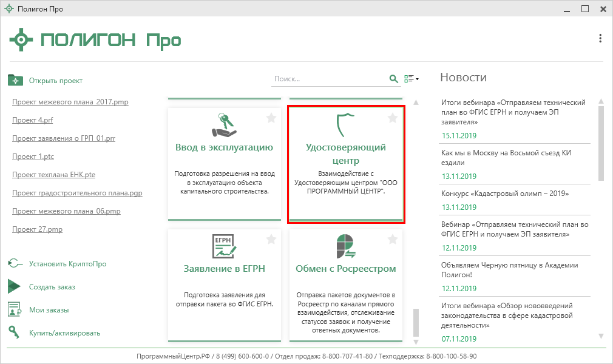Click the Install CryptoPro icon

point(15,264)
